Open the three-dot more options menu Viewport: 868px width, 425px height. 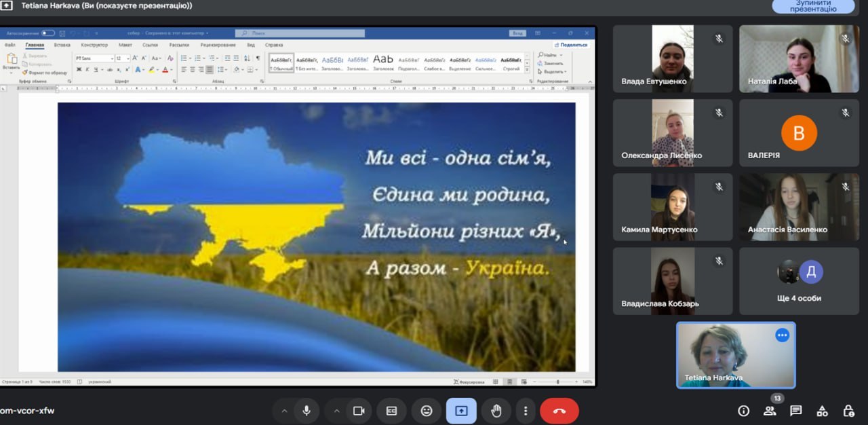[x=526, y=411]
